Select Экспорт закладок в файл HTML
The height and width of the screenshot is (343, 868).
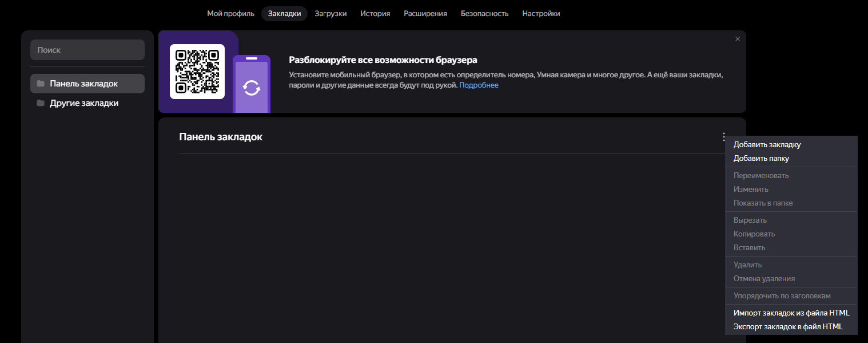(x=787, y=326)
